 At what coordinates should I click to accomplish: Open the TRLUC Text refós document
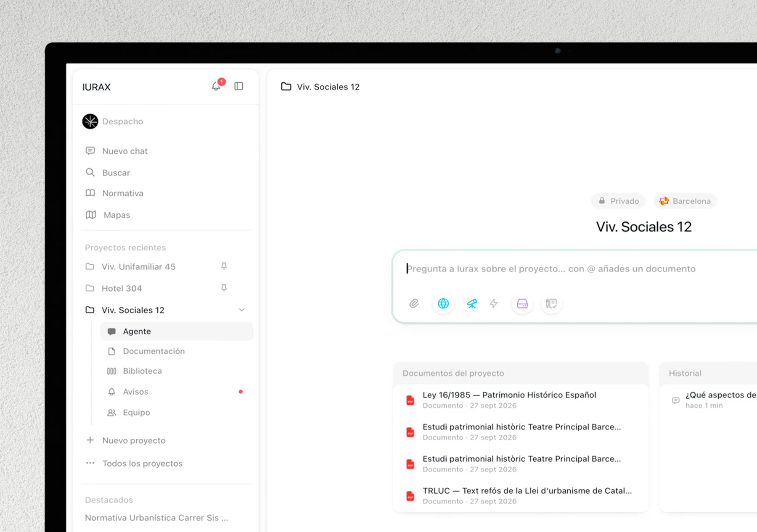(x=521, y=496)
